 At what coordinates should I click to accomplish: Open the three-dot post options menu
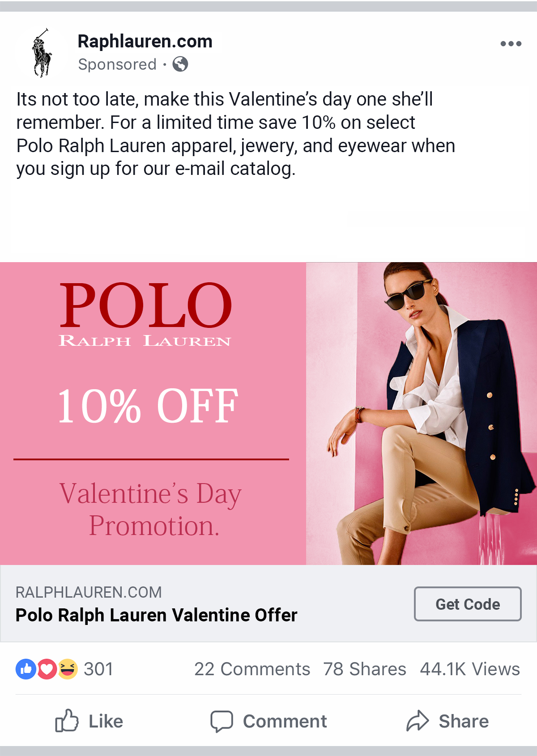click(511, 44)
